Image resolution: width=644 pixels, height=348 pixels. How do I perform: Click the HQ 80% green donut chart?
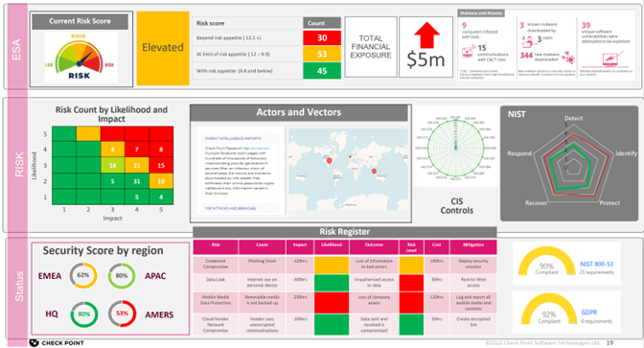click(x=83, y=314)
